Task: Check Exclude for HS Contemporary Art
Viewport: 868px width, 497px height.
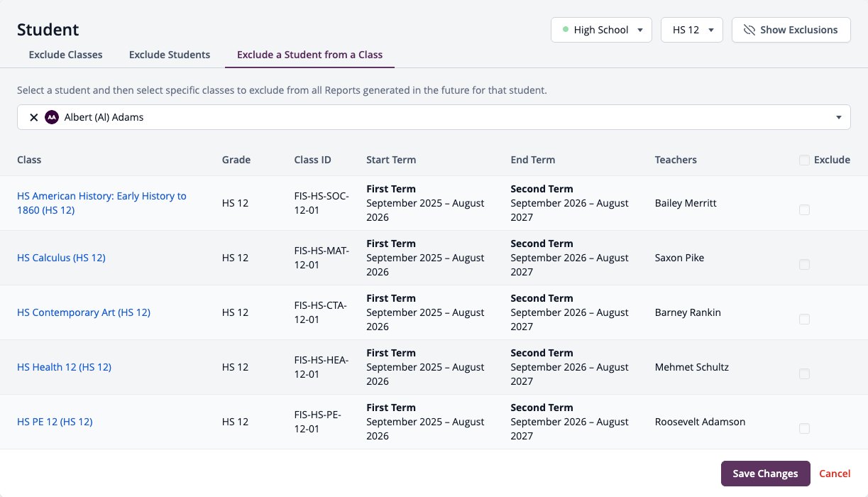Action: 804,319
